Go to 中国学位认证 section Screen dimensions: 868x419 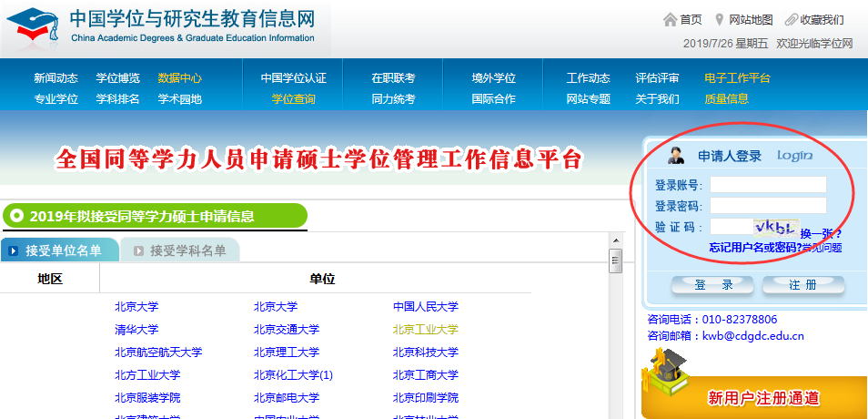[x=293, y=78]
